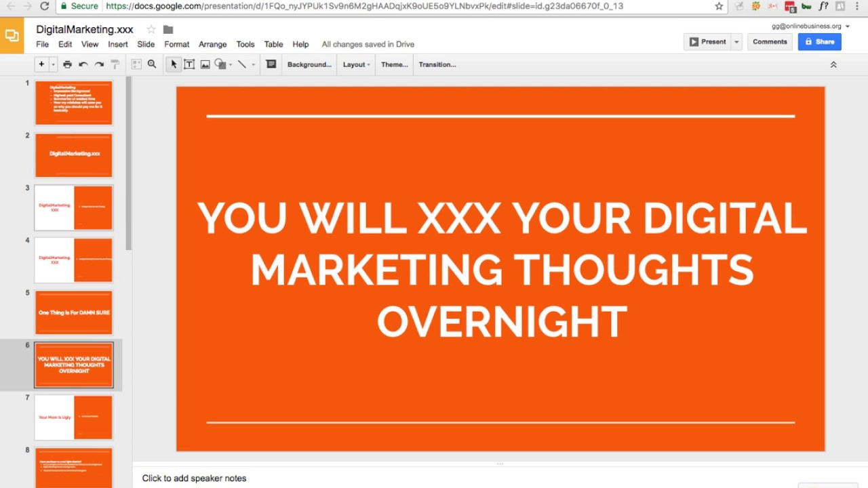The width and height of the screenshot is (868, 488).
Task: Select slide 4 thumbnail
Action: (x=74, y=260)
